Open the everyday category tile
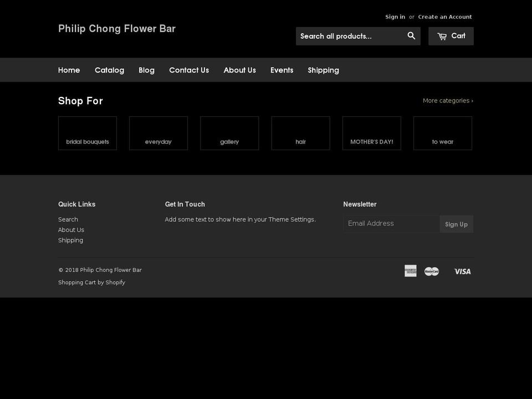This screenshot has height=399, width=532. point(158,134)
